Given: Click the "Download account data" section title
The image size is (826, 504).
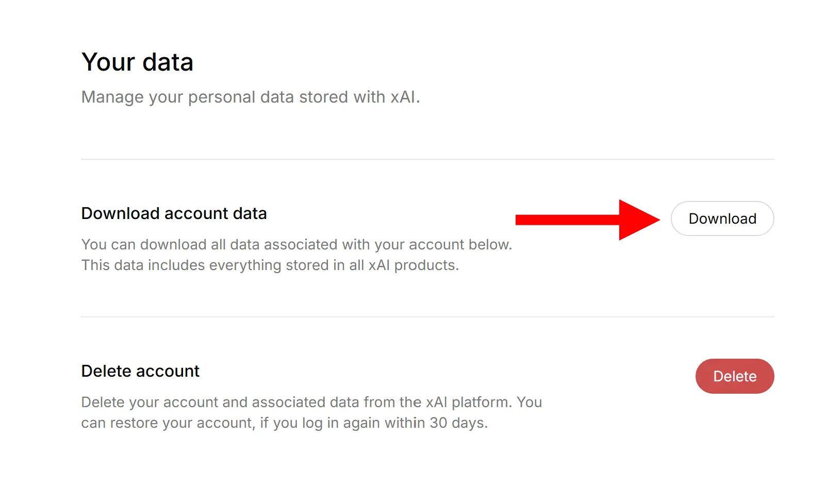Looking at the screenshot, I should click(x=174, y=213).
